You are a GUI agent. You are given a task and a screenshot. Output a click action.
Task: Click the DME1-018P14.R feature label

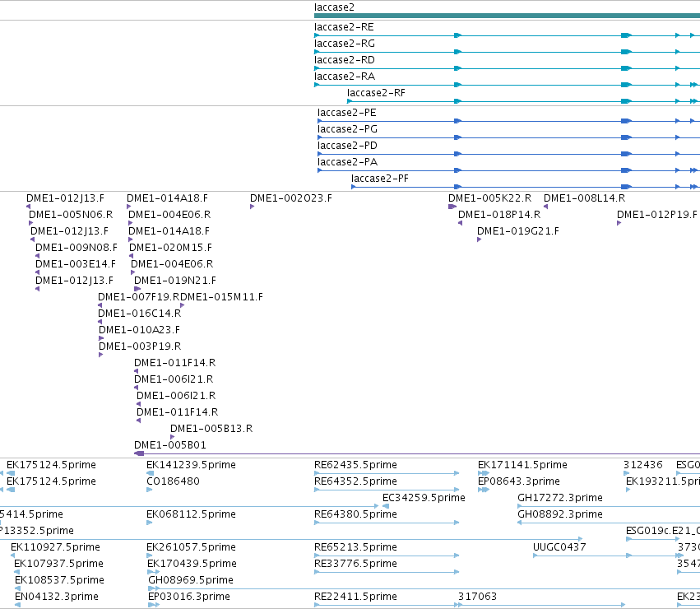(499, 215)
